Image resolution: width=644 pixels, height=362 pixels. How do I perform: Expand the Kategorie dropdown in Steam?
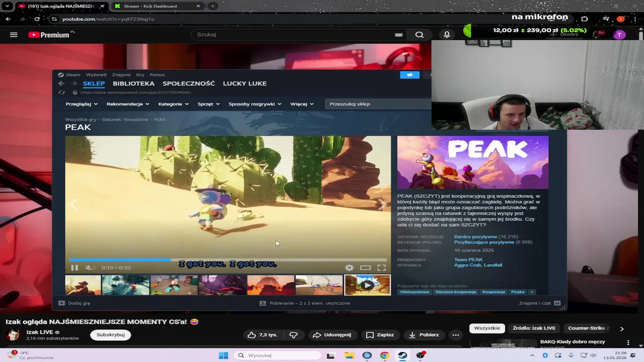[x=173, y=104]
